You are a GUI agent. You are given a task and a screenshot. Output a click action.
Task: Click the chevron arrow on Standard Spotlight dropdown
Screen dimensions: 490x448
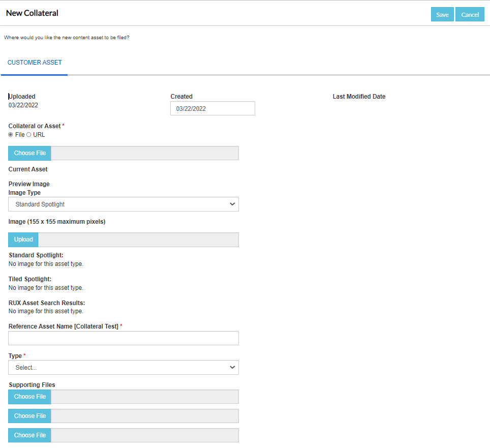point(232,204)
